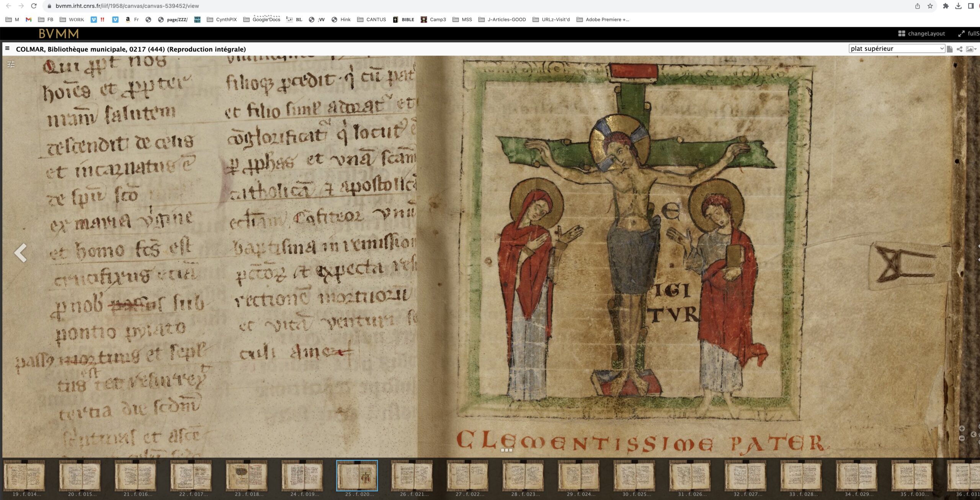The width and height of the screenshot is (980, 500).
Task: Show thumbnail 31 f. 026
Action: [x=690, y=475]
